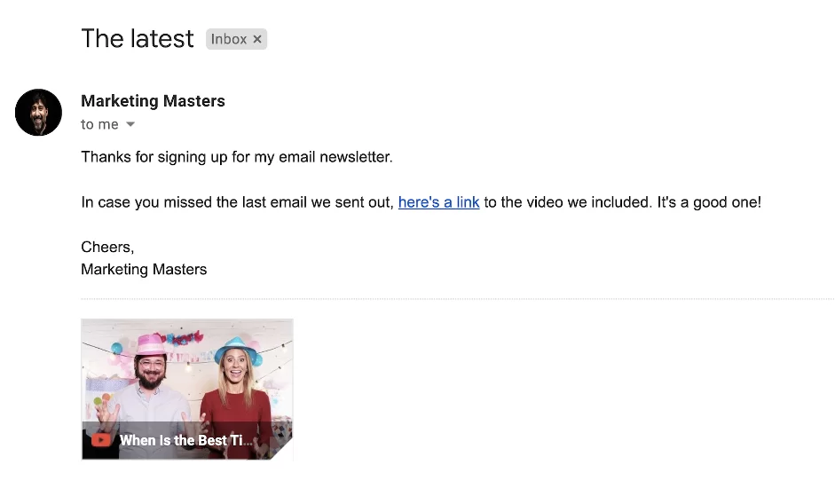The height and width of the screenshot is (504, 835).
Task: Click the email subject "The latest"
Action: (x=137, y=39)
